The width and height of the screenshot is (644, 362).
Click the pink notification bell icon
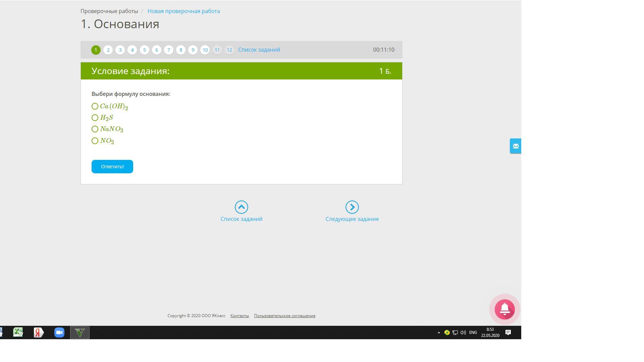click(x=504, y=309)
